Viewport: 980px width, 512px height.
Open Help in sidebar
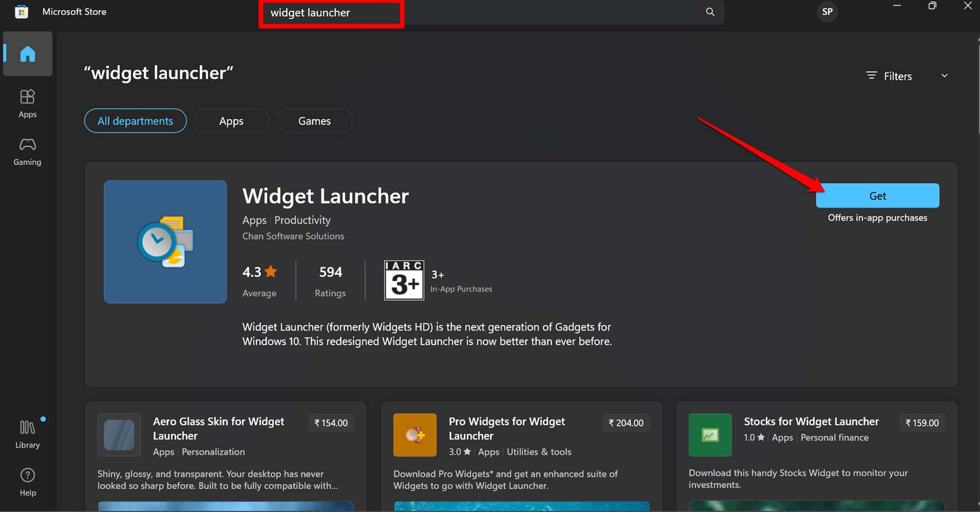point(27,482)
